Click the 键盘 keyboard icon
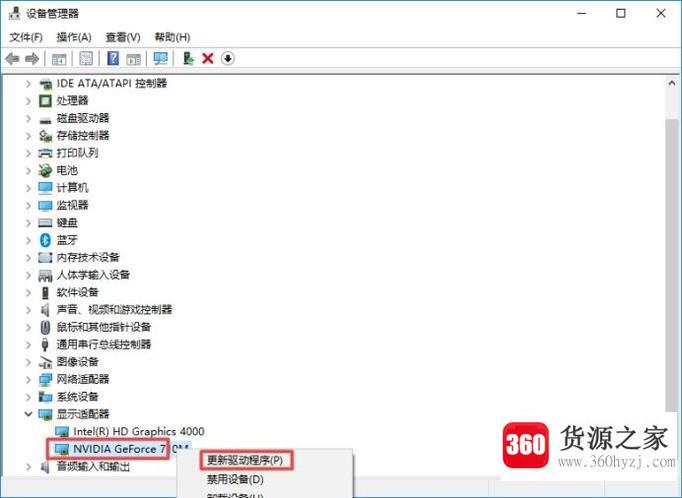The image size is (682, 498). pos(45,223)
